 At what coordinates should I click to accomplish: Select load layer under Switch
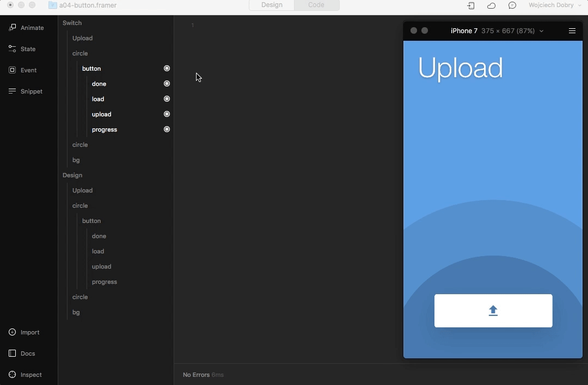tap(98, 99)
